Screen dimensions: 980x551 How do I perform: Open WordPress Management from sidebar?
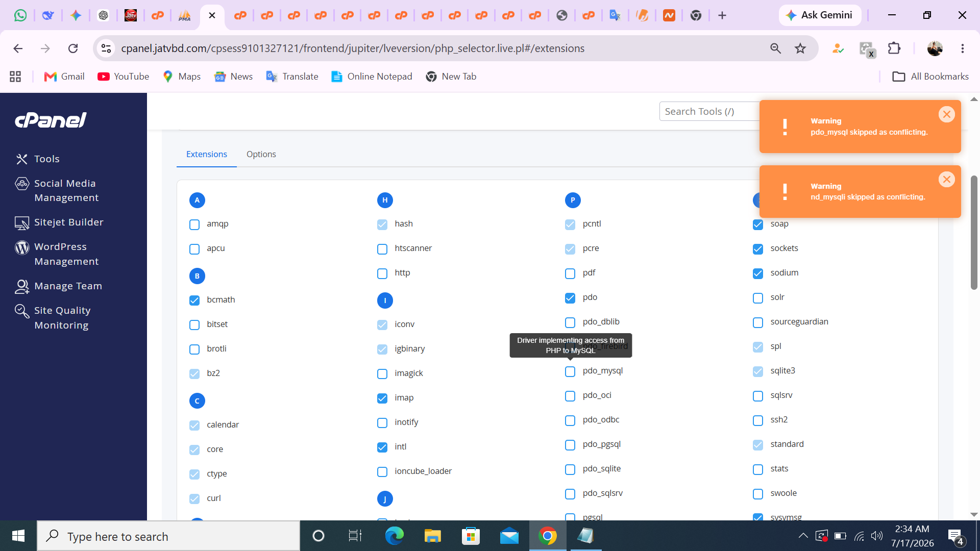tap(57, 254)
